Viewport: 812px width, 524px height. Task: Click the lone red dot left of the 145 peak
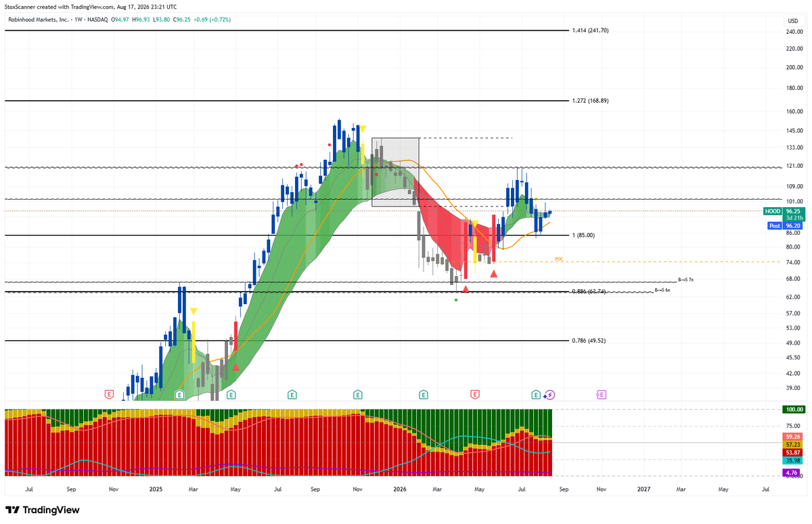tap(330, 144)
